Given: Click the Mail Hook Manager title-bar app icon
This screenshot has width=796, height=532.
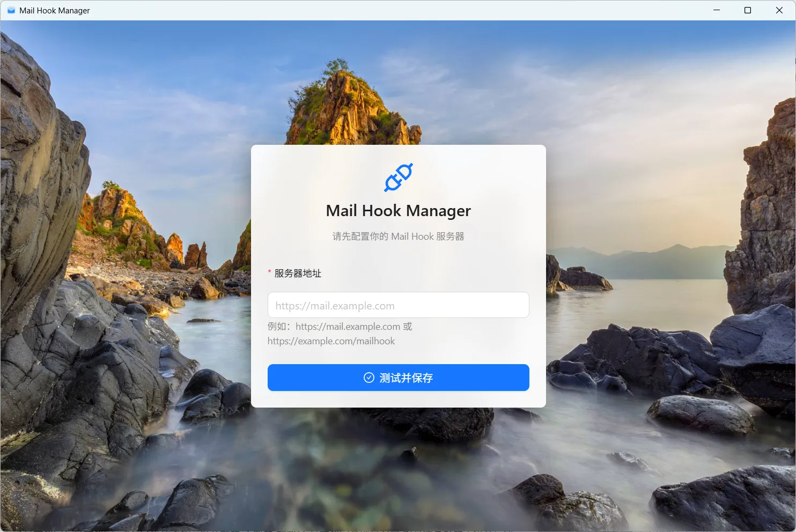Looking at the screenshot, I should (11, 10).
